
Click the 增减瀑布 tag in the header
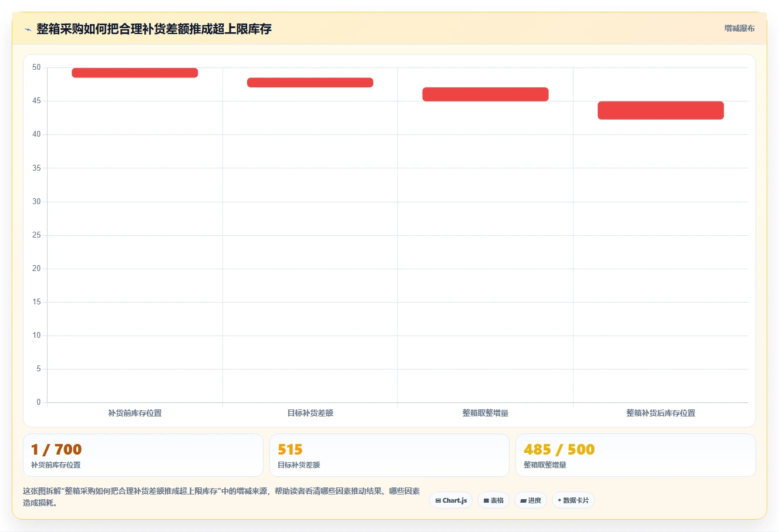pos(739,28)
